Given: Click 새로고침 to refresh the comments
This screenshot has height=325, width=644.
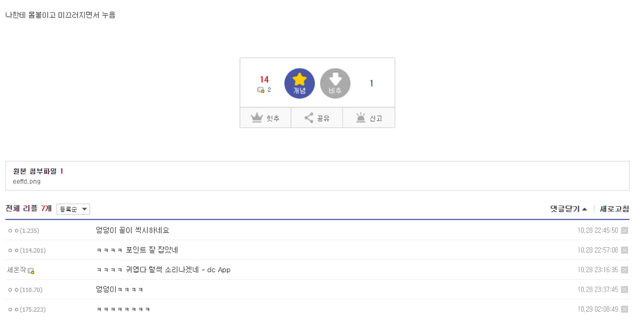Looking at the screenshot, I should [x=614, y=209].
